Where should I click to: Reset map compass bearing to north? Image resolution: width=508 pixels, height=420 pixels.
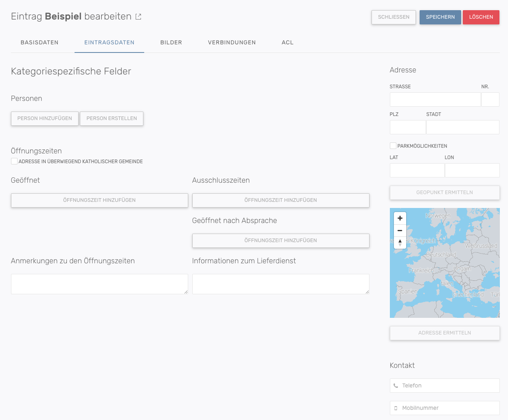(x=400, y=243)
